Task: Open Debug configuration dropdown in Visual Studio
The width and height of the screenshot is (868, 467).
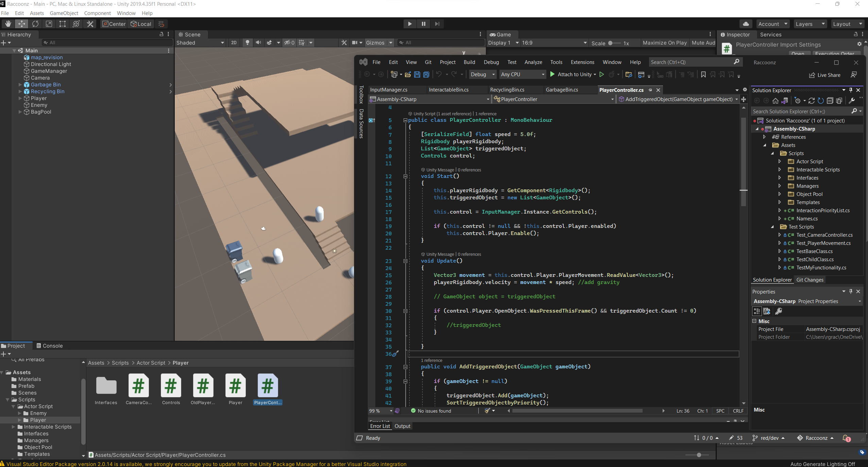Action: point(482,74)
